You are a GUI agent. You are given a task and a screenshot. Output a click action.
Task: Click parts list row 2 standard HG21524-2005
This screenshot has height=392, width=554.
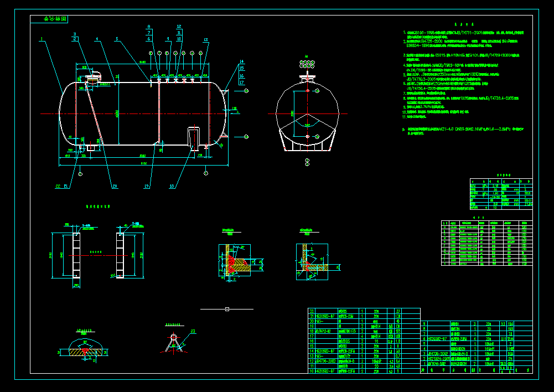(x=438, y=358)
